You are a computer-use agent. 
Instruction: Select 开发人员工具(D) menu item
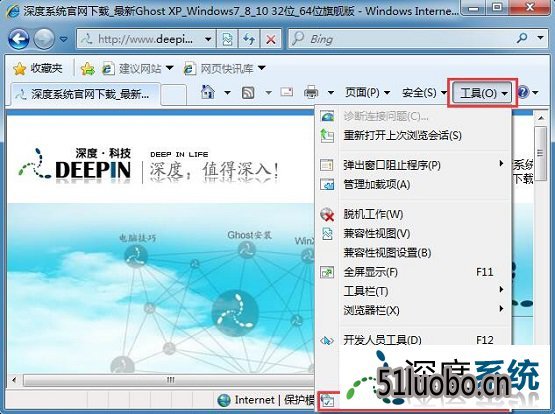pos(413,340)
